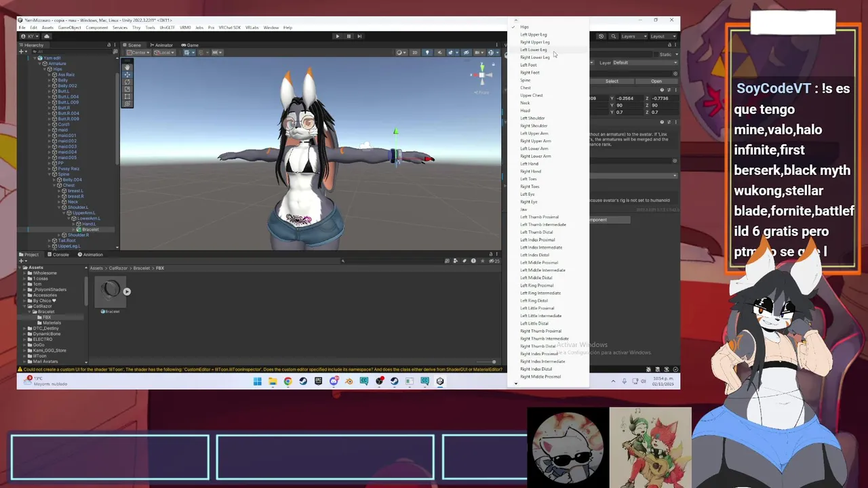Click the Scene orientation gizmo
The width and height of the screenshot is (868, 488).
tap(481, 75)
